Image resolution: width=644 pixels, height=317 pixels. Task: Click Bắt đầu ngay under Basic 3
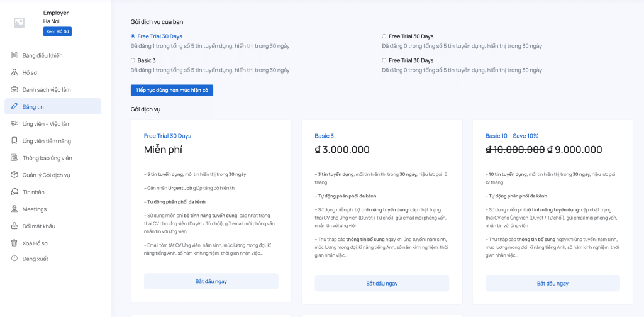click(382, 283)
